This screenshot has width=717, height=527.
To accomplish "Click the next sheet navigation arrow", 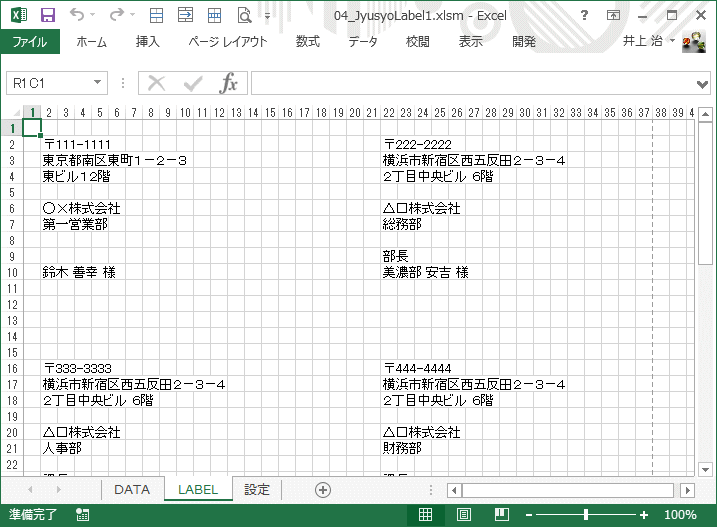I will [x=59, y=489].
